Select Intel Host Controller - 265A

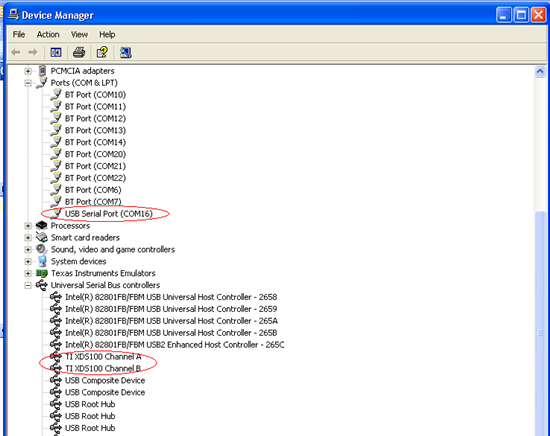[171, 321]
